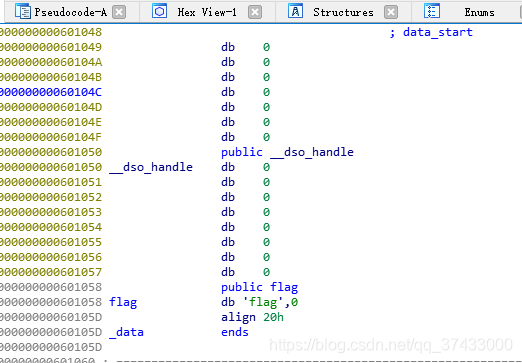Click db 0 on __dso_handle line
Image resolution: width=522 pixels, height=363 pixels.
click(x=245, y=167)
